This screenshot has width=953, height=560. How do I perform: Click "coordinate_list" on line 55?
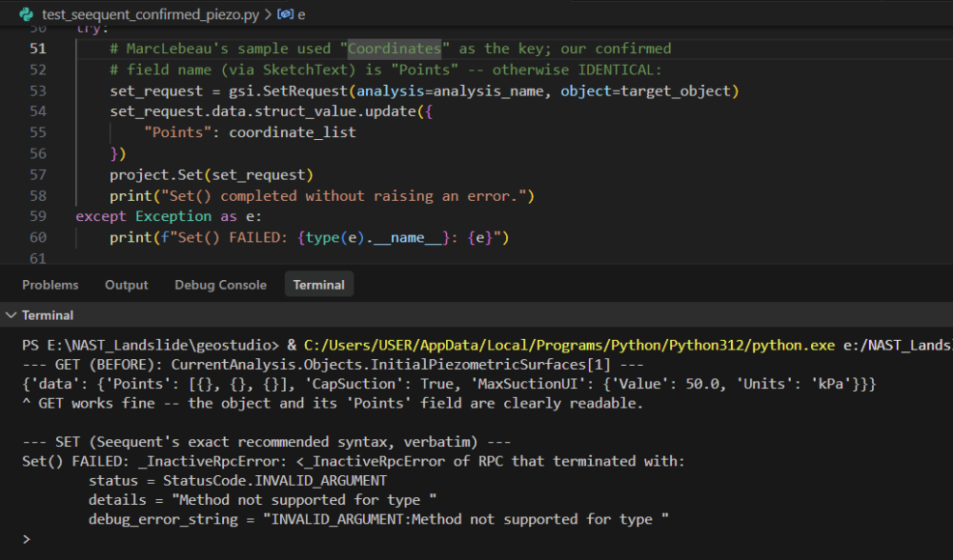click(293, 132)
